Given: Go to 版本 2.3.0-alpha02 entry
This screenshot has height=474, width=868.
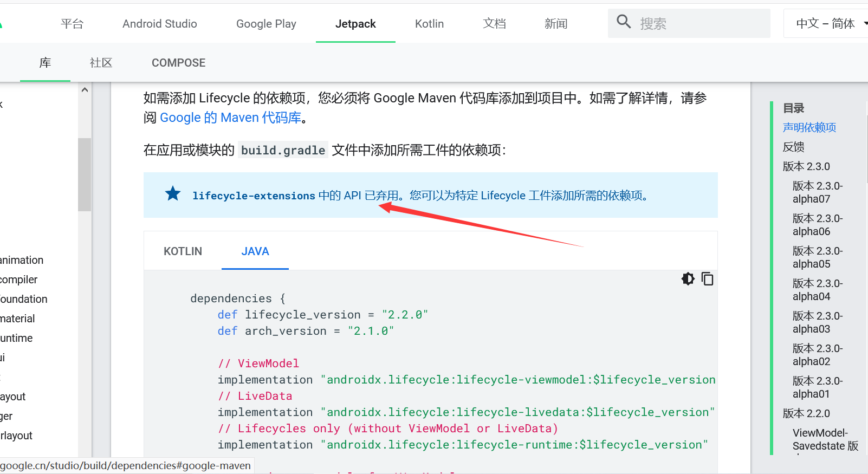Looking at the screenshot, I should (818, 355).
